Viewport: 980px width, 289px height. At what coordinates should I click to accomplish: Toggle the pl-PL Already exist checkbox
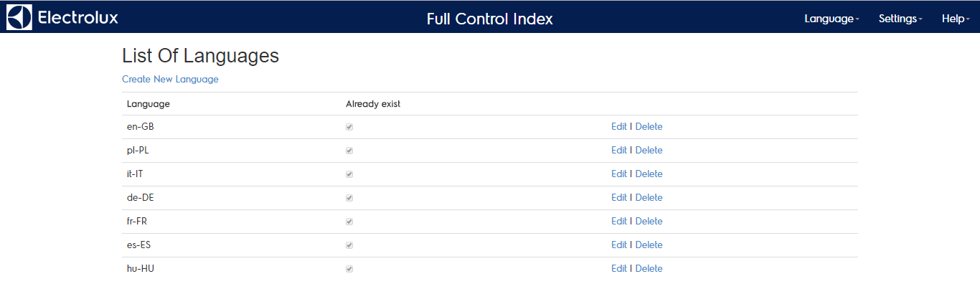click(349, 151)
